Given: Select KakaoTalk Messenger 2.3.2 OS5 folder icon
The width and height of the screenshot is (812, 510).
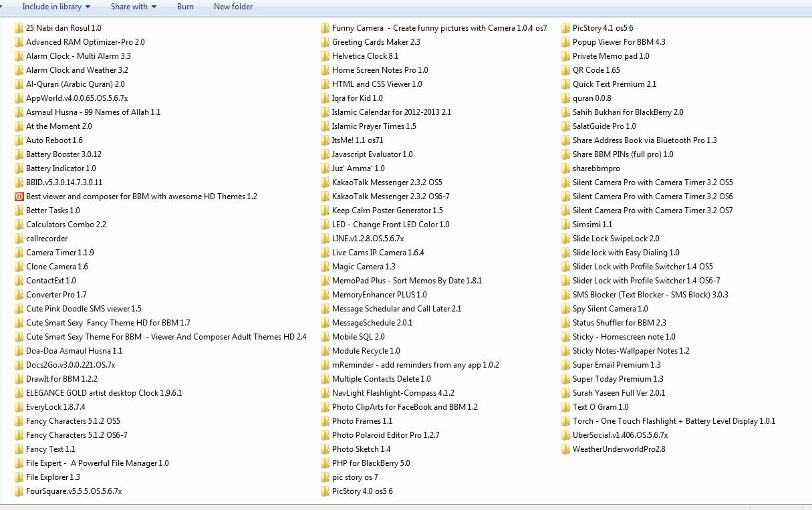Looking at the screenshot, I should 325,182.
